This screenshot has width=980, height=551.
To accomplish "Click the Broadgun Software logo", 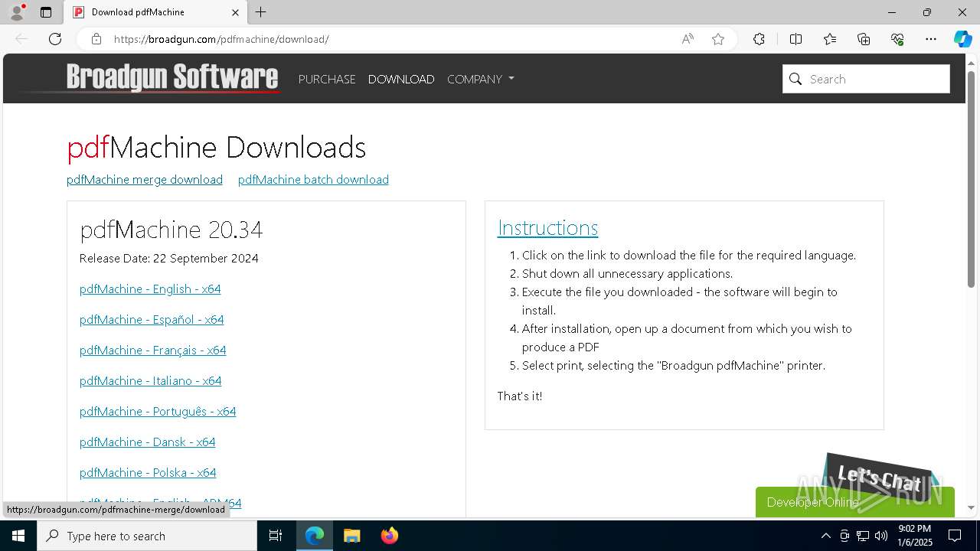I will coord(172,78).
